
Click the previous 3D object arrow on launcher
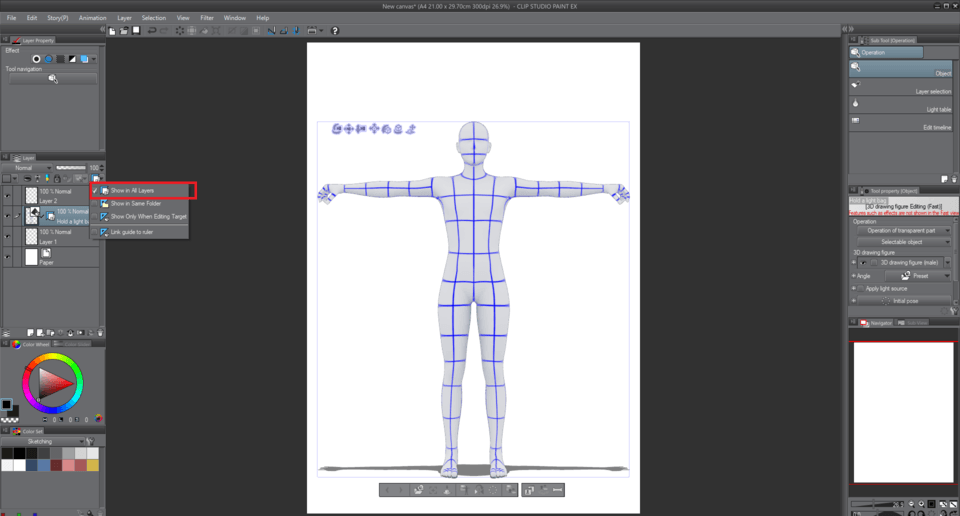(388, 490)
